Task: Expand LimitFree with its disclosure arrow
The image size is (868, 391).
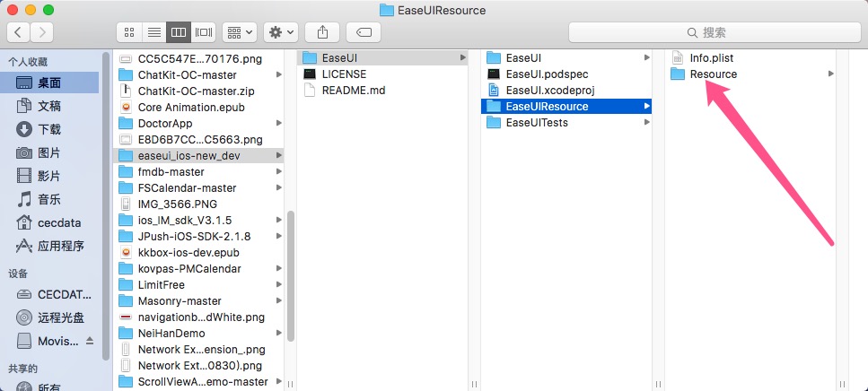Action: [279, 285]
